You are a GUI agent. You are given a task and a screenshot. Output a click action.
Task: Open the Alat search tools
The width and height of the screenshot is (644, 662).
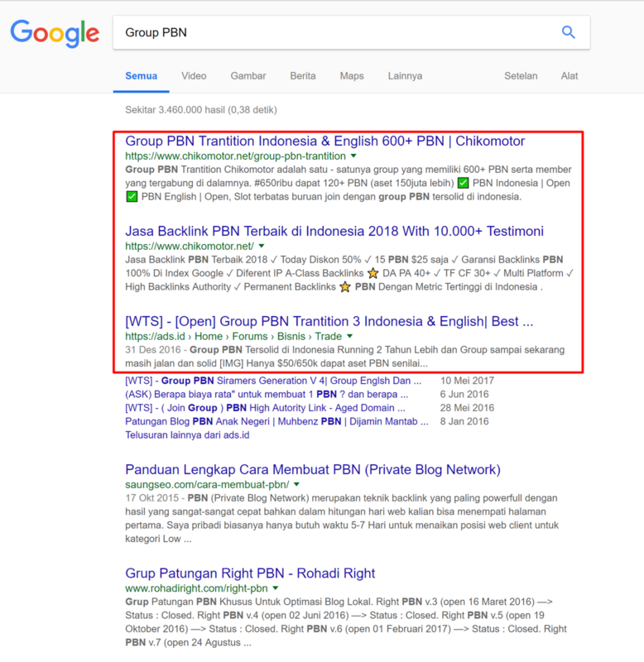click(570, 76)
